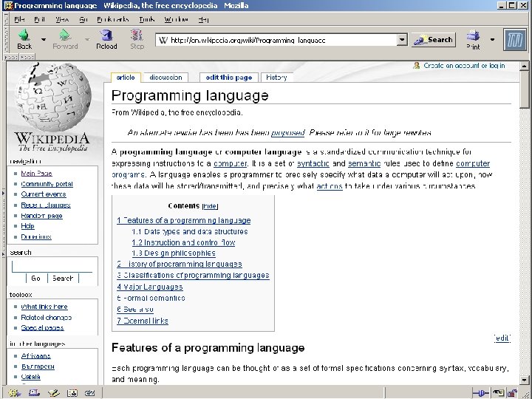Screen dimensions: 532x399
Task: Open the Random page link
Action: 41,216
